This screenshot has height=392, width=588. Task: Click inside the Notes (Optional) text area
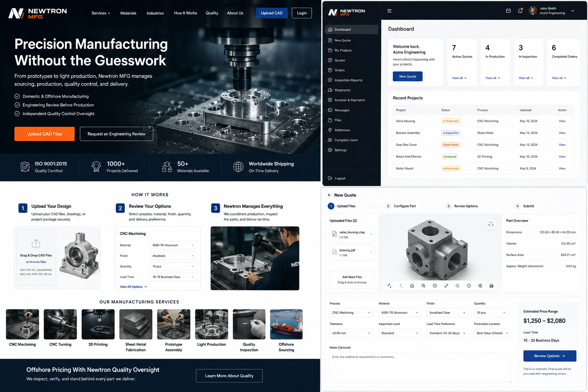[x=420, y=367]
